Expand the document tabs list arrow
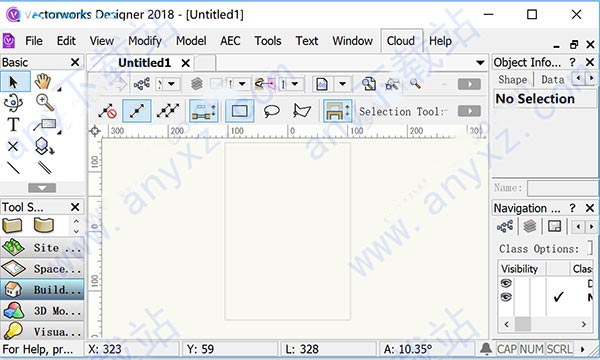The image size is (600, 360). 480,63
